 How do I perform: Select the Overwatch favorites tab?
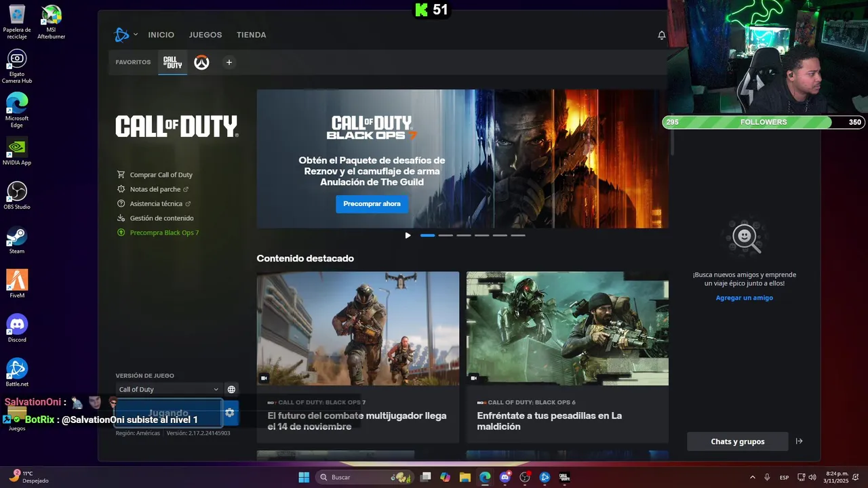click(x=201, y=62)
